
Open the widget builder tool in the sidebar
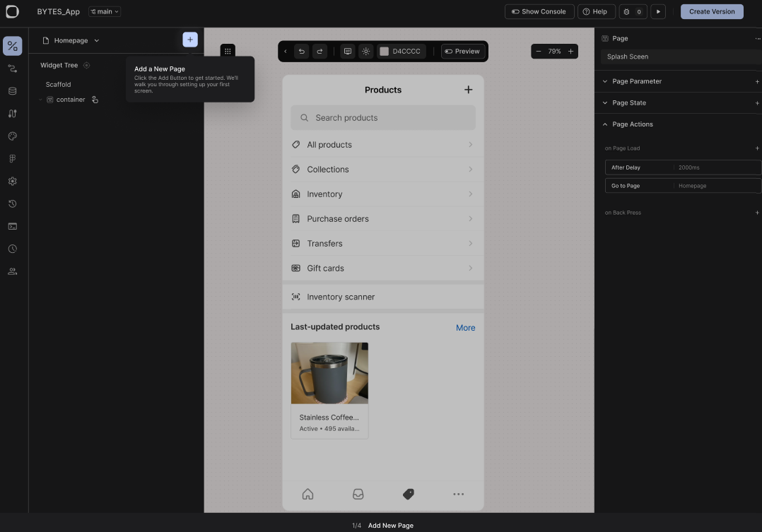13,46
